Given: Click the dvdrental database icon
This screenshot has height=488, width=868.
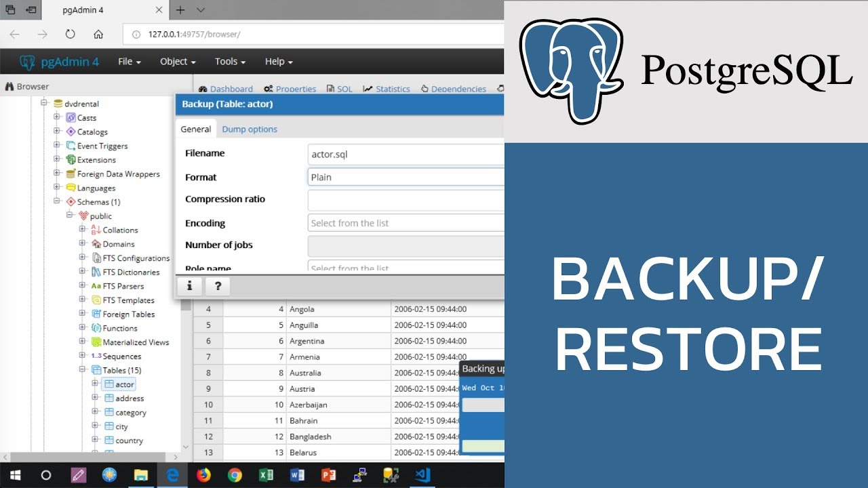Looking at the screenshot, I should tap(58, 104).
